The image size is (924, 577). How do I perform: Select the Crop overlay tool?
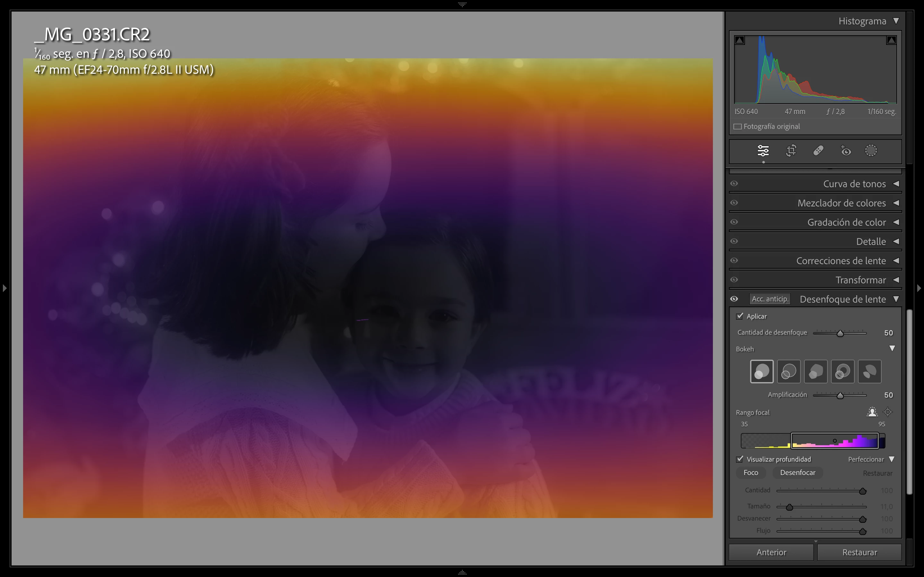pyautogui.click(x=791, y=151)
